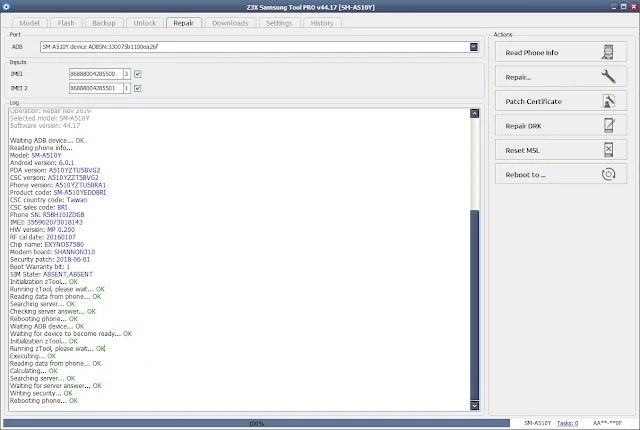Click the log scrollbar thumb

click(474, 305)
